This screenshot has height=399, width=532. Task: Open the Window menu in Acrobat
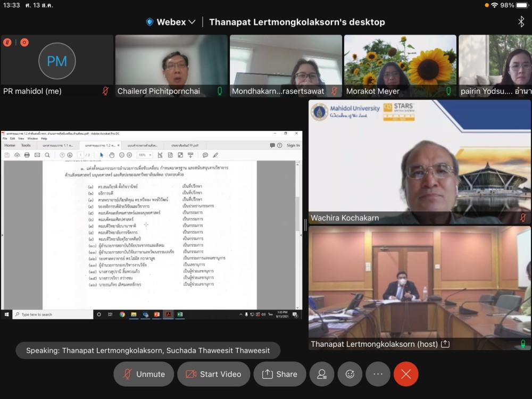point(32,138)
